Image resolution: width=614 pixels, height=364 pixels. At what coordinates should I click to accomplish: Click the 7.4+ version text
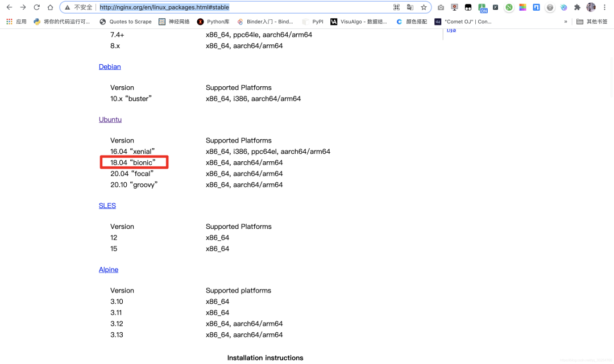pos(117,35)
